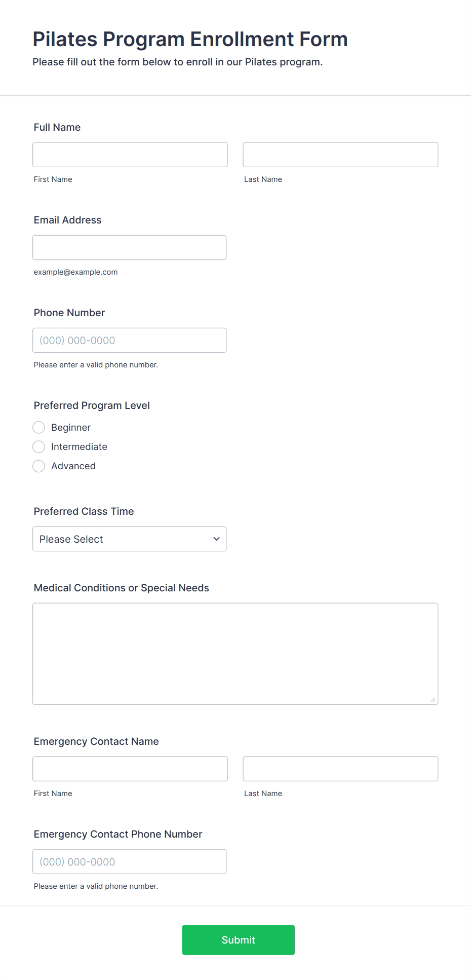
Task: Click the Email Address field label
Action: pyautogui.click(x=67, y=220)
